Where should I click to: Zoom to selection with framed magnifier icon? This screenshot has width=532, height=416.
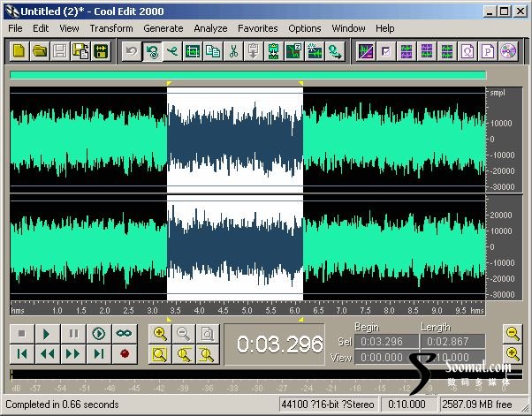point(160,354)
